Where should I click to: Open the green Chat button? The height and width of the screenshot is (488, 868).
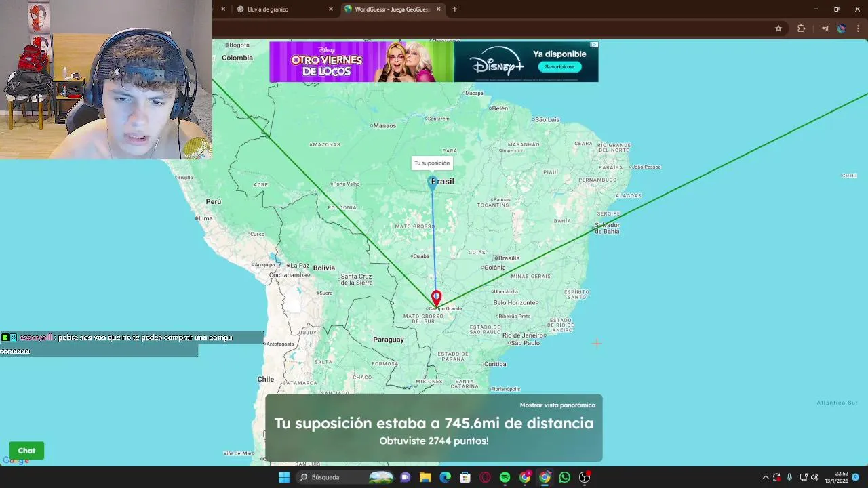pyautogui.click(x=26, y=451)
